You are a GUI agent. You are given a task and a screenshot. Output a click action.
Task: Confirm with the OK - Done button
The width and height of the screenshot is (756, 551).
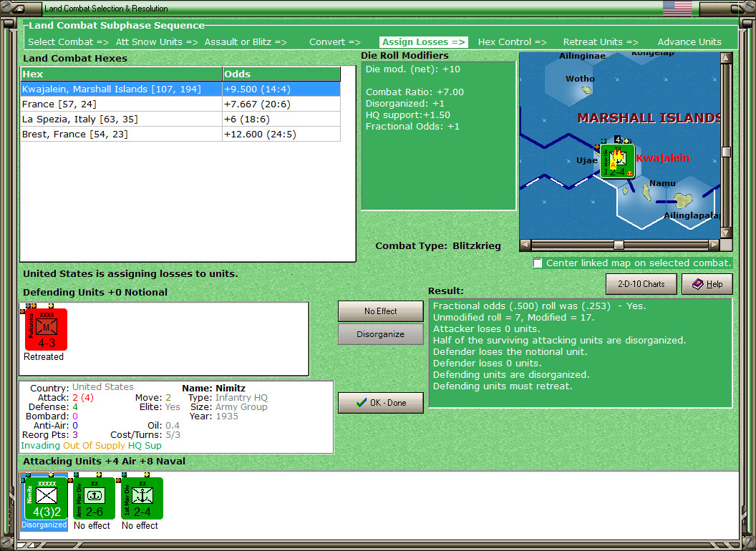point(380,403)
